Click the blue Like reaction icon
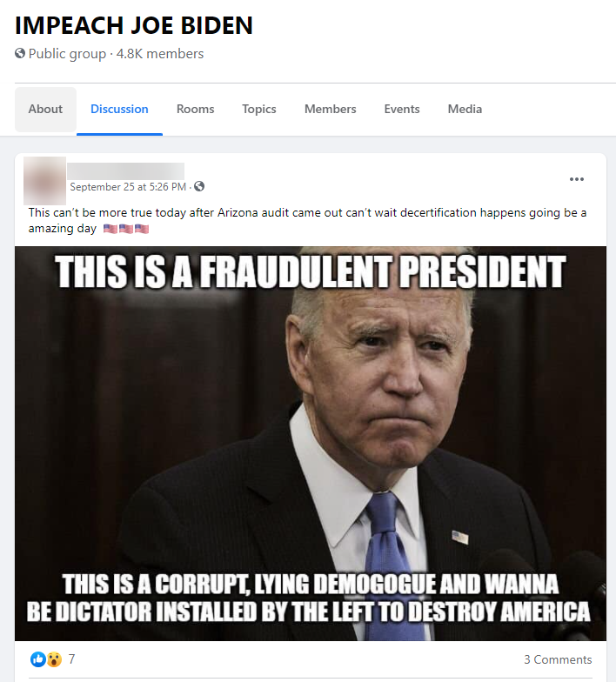Viewport: 616px width, 682px height. 38,659
